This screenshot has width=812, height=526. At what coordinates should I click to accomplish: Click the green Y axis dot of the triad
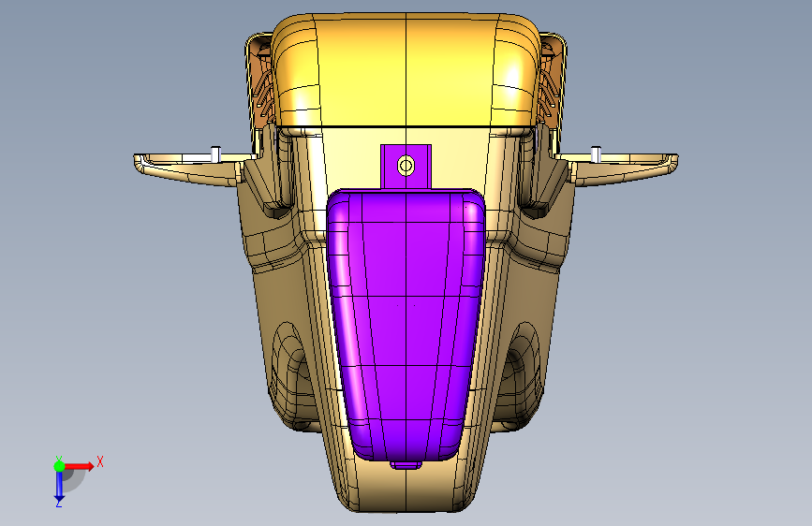pos(59,466)
